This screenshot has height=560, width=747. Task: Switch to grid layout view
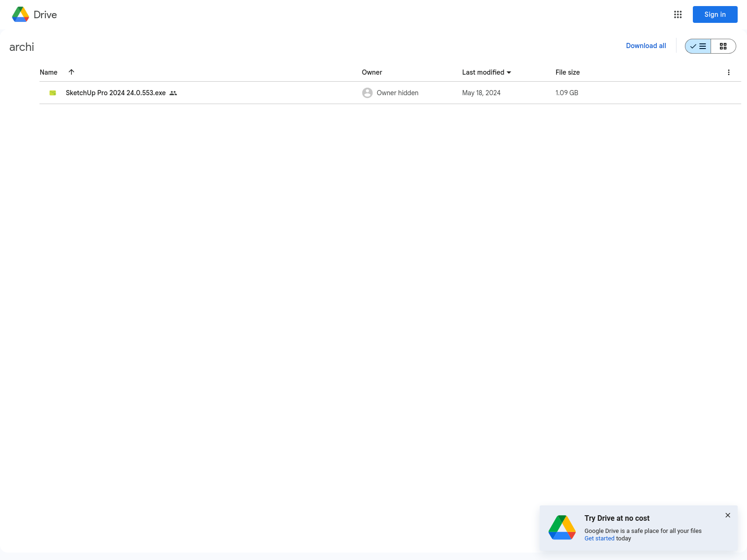click(x=723, y=46)
